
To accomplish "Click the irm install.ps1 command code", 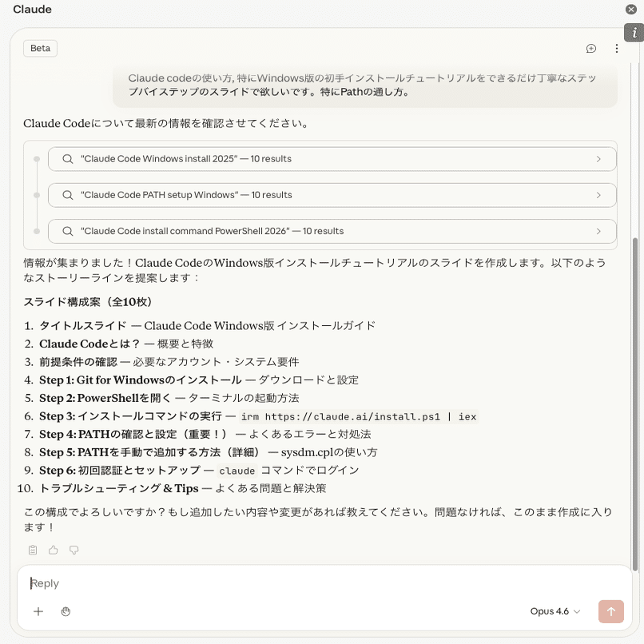I will click(x=359, y=417).
